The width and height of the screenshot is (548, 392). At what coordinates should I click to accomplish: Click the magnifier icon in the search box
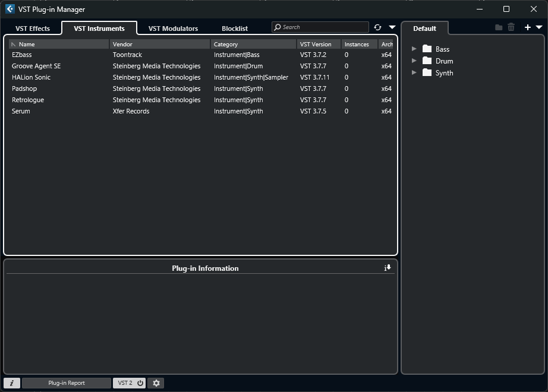point(278,27)
